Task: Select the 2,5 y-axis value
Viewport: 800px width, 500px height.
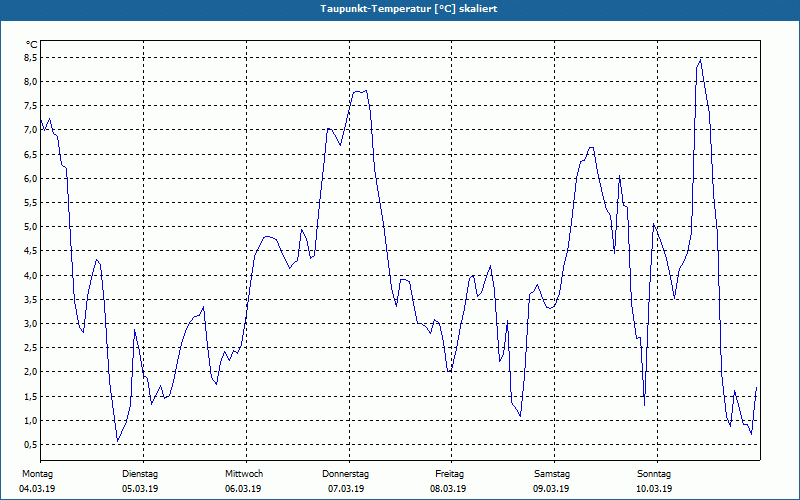Action: (x=32, y=347)
